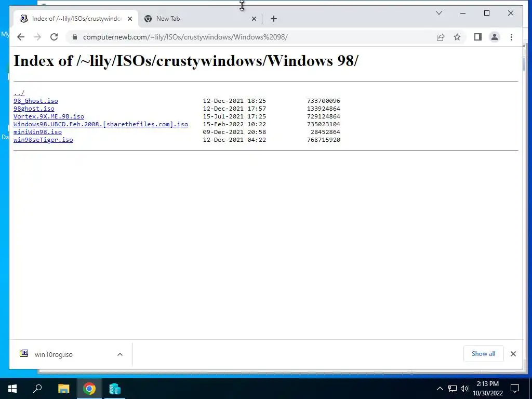Bookmark this page with the star icon
532x399 pixels.
pos(457,37)
